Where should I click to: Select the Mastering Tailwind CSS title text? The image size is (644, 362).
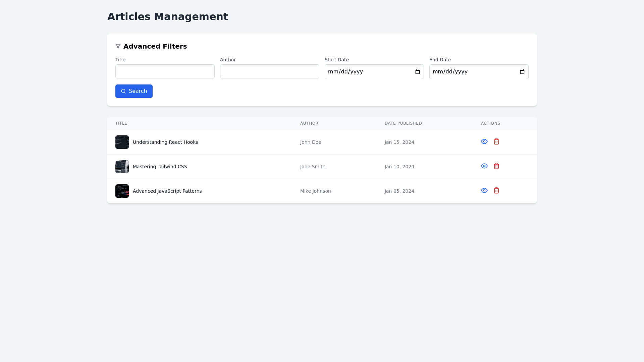[x=160, y=167]
